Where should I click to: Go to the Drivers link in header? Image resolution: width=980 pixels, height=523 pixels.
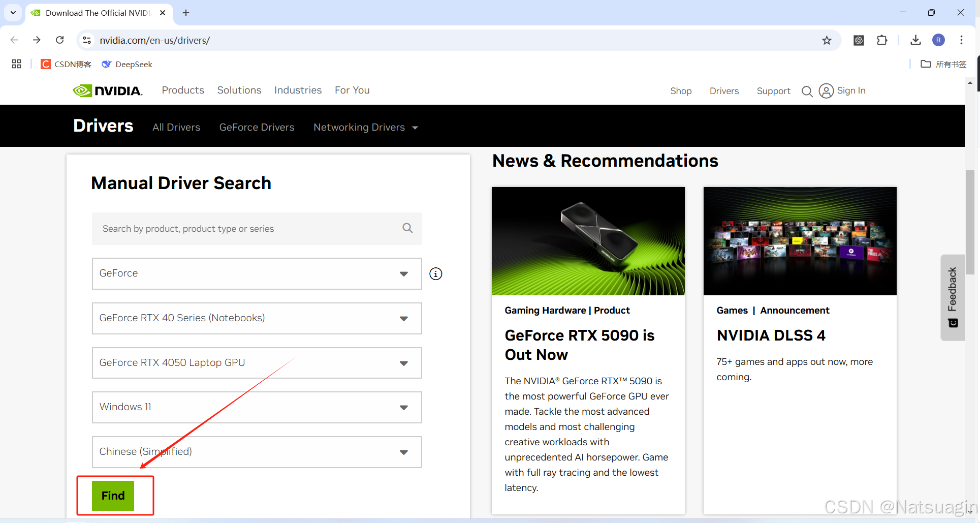[x=724, y=91]
